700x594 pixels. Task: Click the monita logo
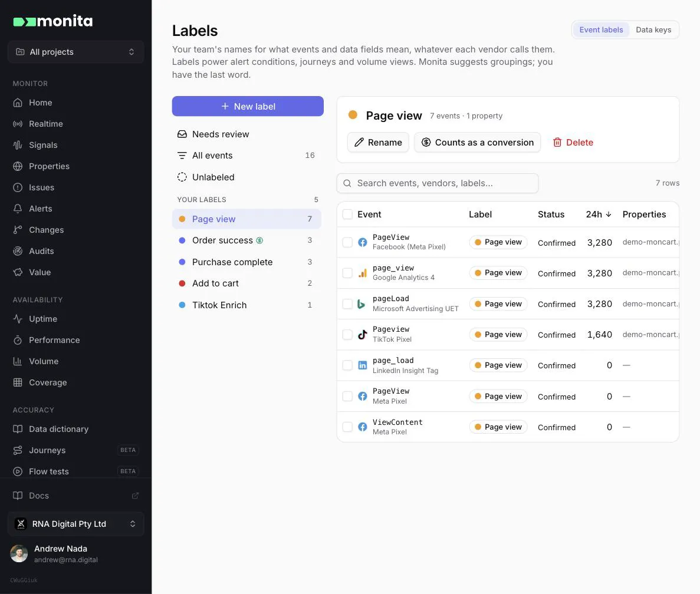[52, 21]
